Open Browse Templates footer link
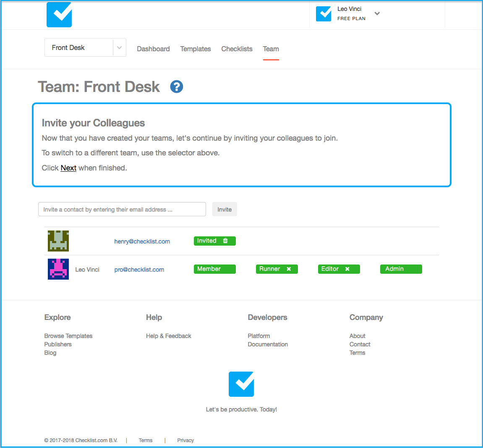This screenshot has width=483, height=448. (x=68, y=336)
